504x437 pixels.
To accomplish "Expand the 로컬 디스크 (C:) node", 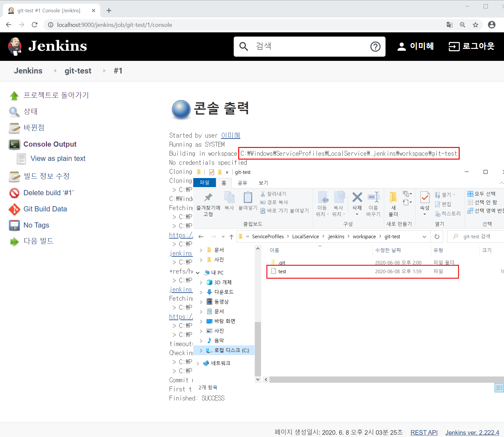I will click(201, 351).
